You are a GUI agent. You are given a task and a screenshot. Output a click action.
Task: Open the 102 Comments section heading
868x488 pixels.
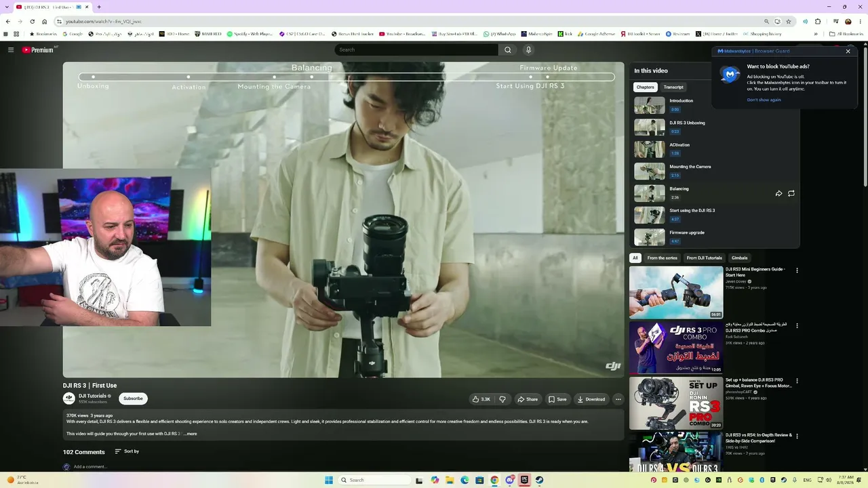[84, 452]
